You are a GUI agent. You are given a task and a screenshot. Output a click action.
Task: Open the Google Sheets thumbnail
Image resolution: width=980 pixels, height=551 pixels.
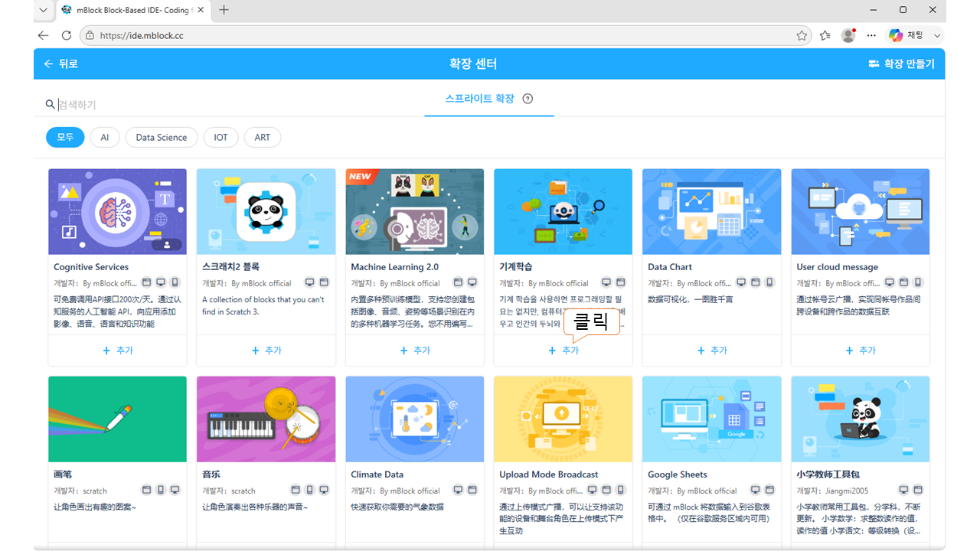click(711, 419)
